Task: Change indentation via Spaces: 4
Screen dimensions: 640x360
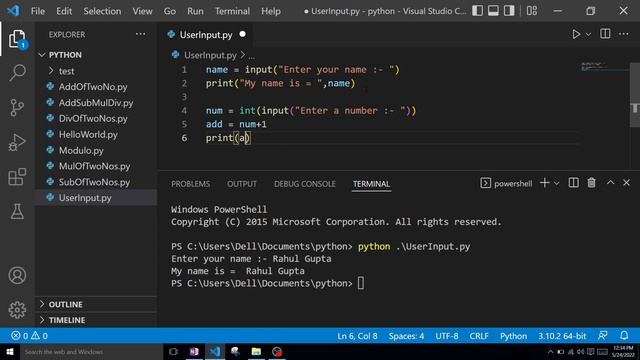Action: pos(406,336)
